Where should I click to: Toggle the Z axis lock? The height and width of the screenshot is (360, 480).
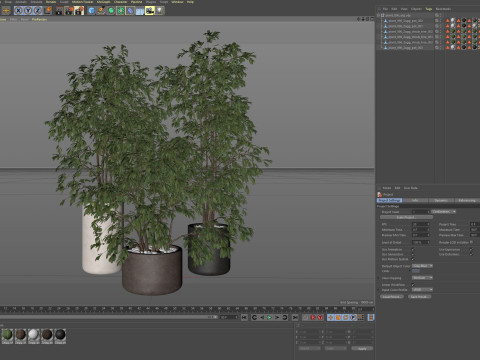coord(38,11)
